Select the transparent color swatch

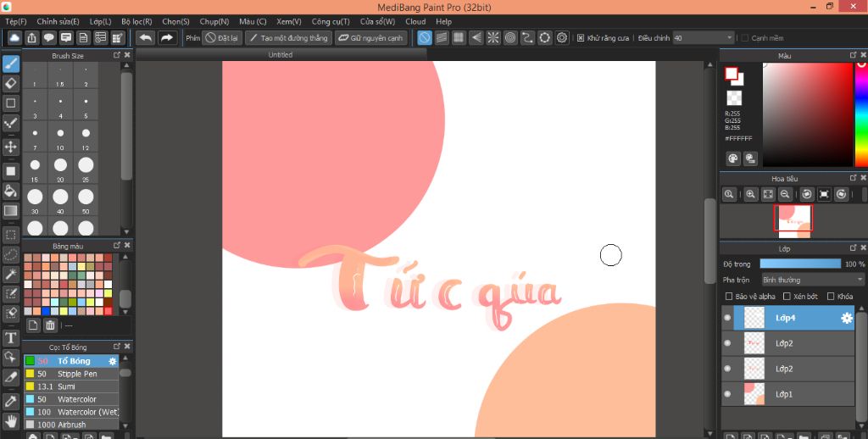734,98
